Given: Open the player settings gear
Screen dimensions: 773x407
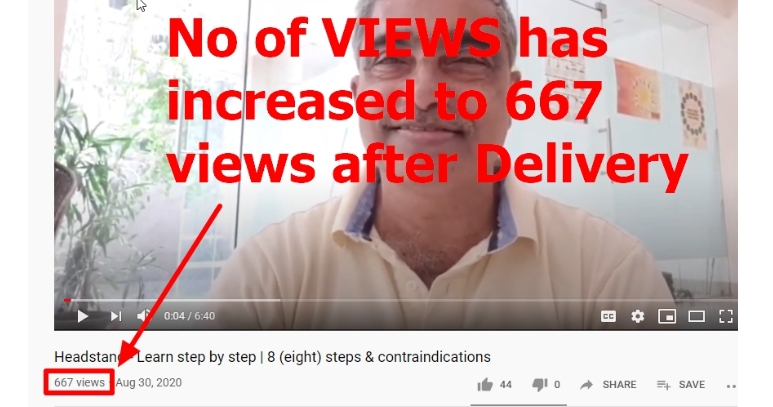Looking at the screenshot, I should point(637,316).
